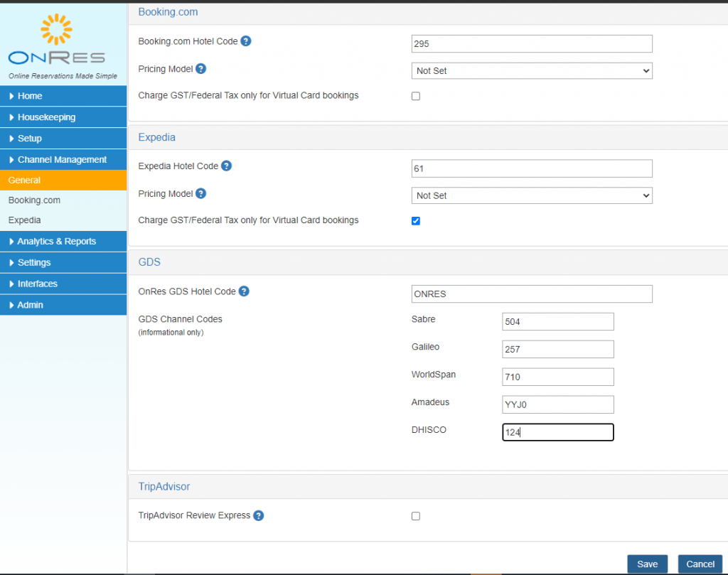Click the Sabre channel code field
This screenshot has width=728, height=575.
(557, 322)
